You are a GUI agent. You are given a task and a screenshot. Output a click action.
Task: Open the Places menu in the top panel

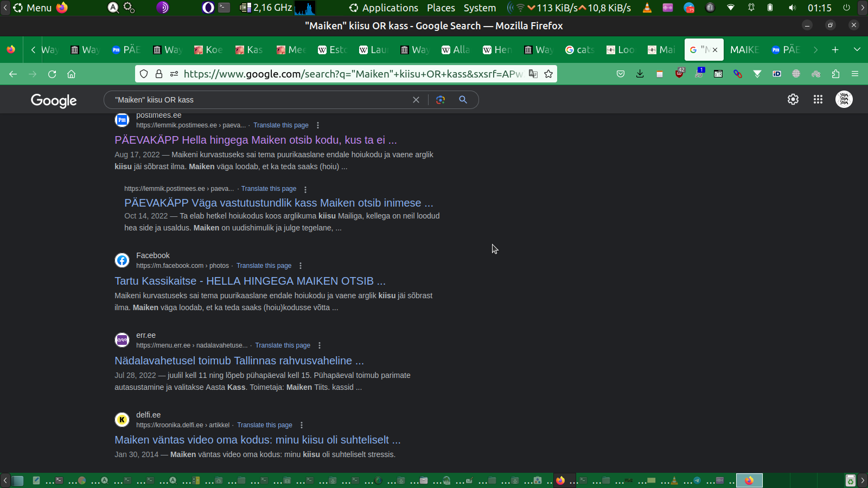[441, 8]
